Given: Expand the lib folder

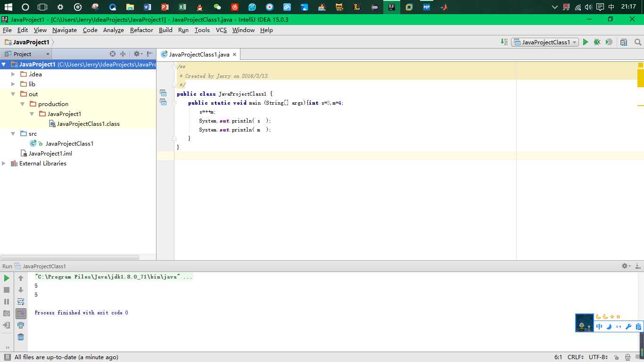Looking at the screenshot, I should [x=13, y=84].
